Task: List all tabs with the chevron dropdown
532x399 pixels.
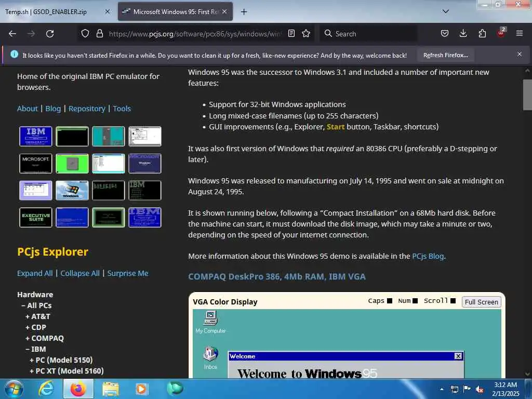Action: coord(446,11)
